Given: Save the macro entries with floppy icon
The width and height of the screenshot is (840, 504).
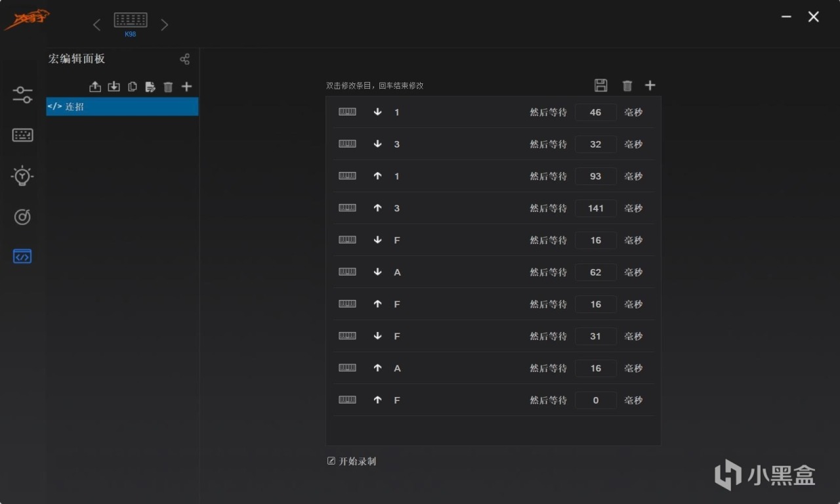Looking at the screenshot, I should click(600, 85).
